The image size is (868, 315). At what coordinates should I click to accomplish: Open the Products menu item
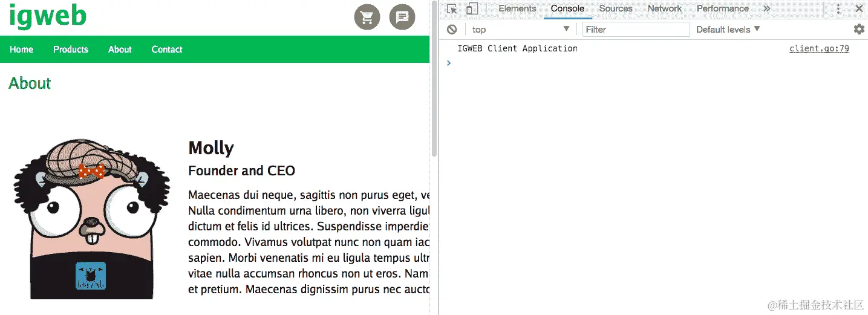click(x=71, y=50)
